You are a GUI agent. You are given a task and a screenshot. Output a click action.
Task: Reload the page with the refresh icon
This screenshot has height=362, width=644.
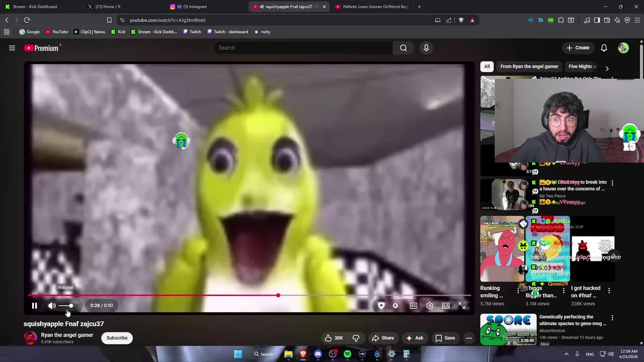[27, 20]
